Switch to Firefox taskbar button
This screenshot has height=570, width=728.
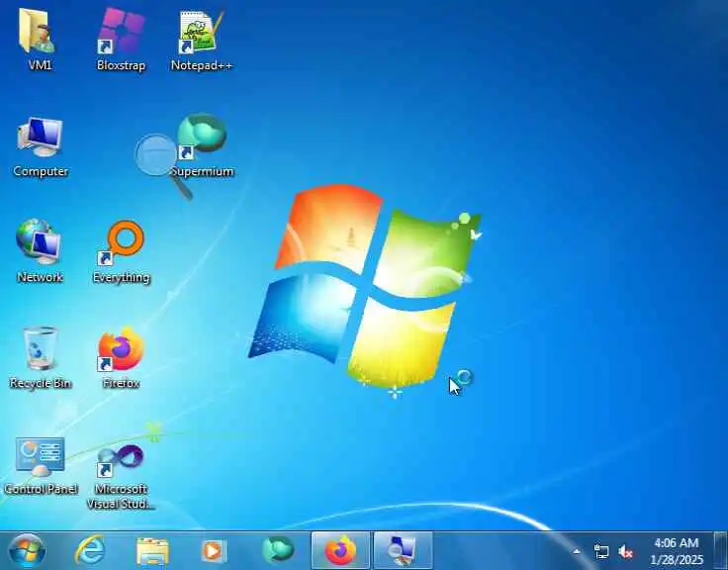[340, 551]
